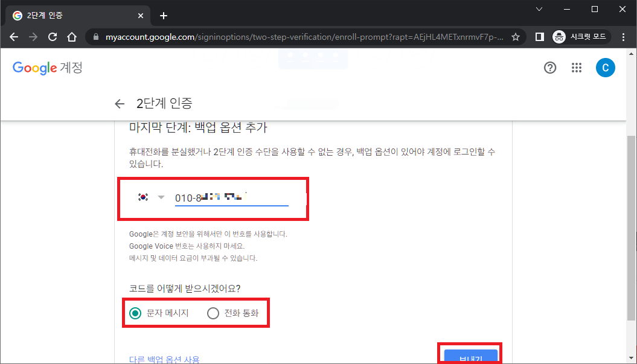The width and height of the screenshot is (637, 364).
Task: Open the tab search chevron
Action: pyautogui.click(x=539, y=9)
